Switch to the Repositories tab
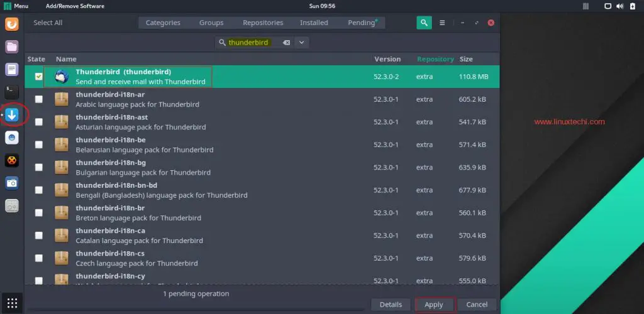The height and width of the screenshot is (314, 644). tap(263, 23)
